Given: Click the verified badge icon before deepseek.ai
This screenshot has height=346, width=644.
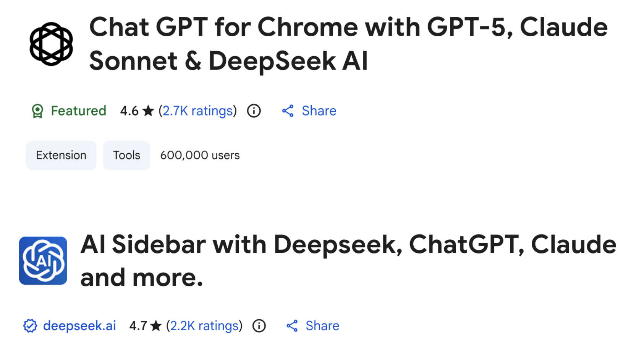Looking at the screenshot, I should pos(30,326).
